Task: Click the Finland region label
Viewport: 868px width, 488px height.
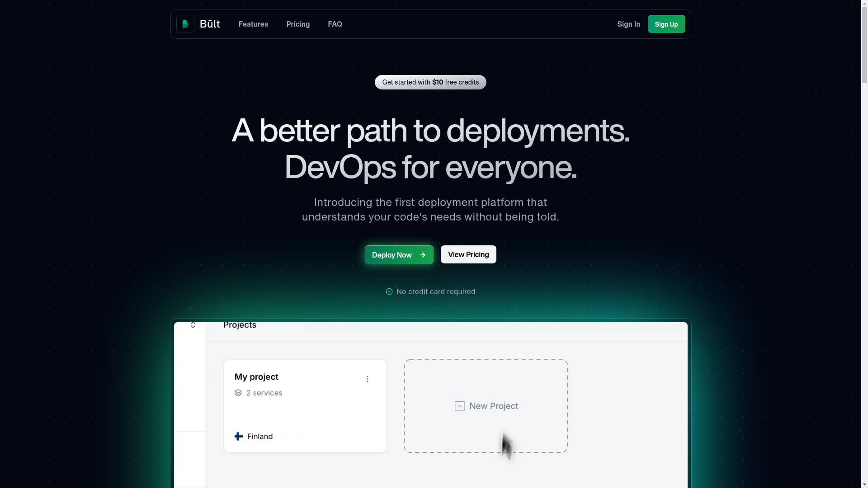Action: click(x=260, y=436)
